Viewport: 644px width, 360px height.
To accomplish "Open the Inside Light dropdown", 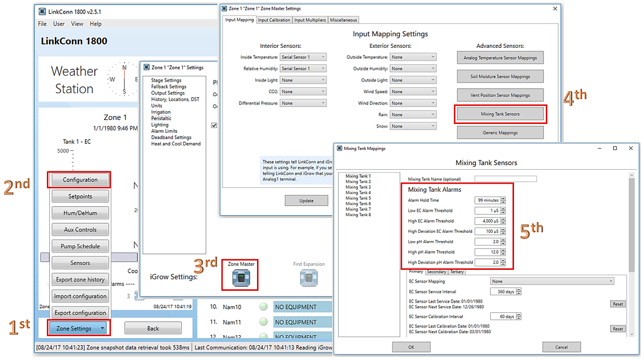I will pos(303,80).
